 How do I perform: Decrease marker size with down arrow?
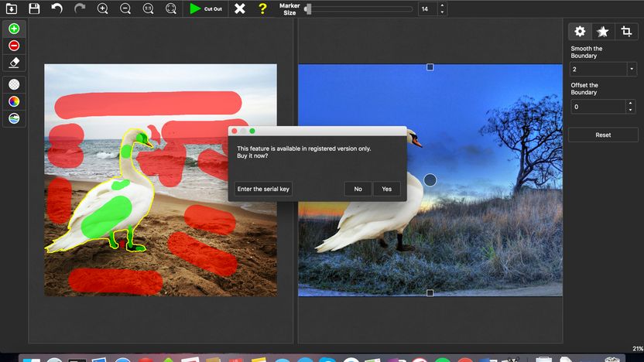coord(442,12)
